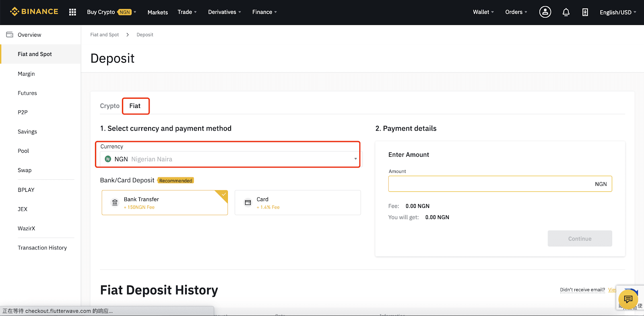Open the Margin wallet section
The image size is (644, 316).
pos(26,74)
